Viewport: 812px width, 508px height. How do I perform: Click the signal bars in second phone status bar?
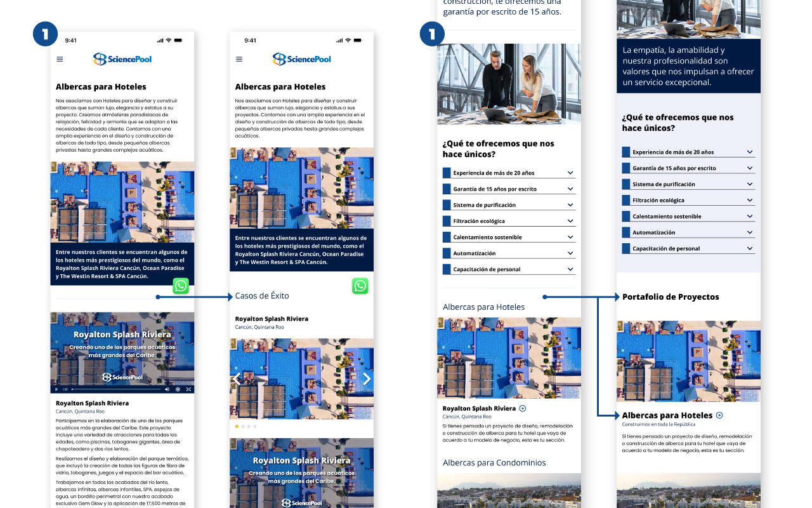338,40
